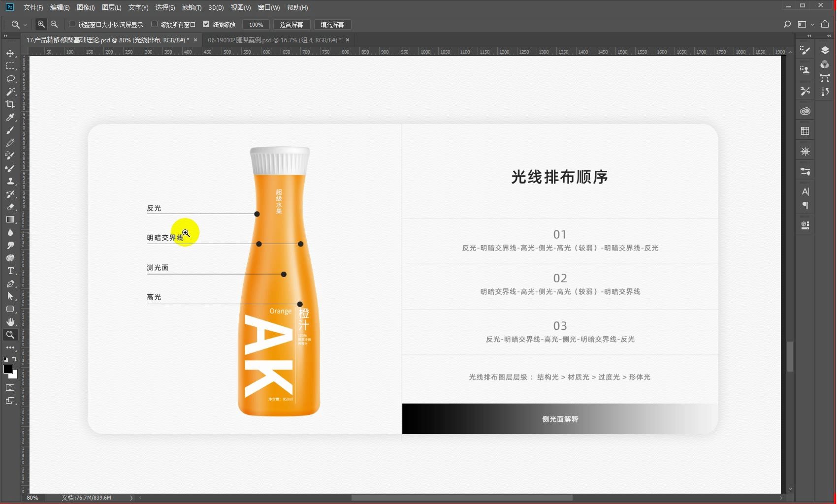The image size is (837, 504).
Task: Select the Move tool
Action: 10,54
